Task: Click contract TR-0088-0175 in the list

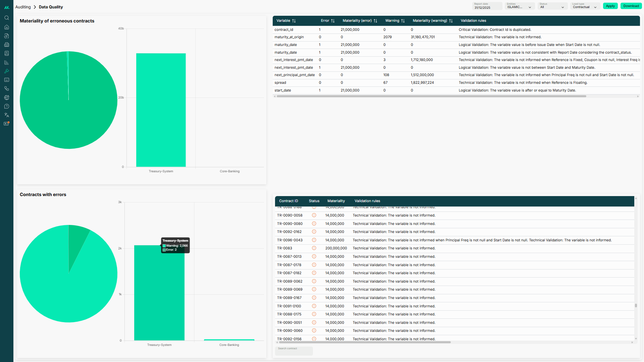Action: pyautogui.click(x=289, y=314)
